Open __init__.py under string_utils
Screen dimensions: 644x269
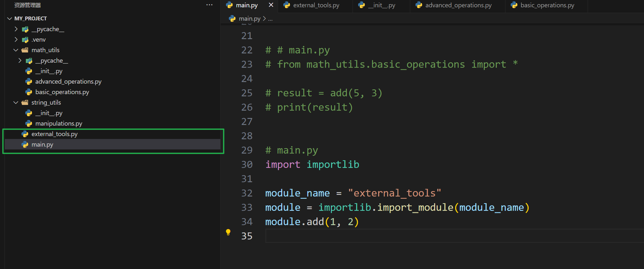(x=49, y=113)
